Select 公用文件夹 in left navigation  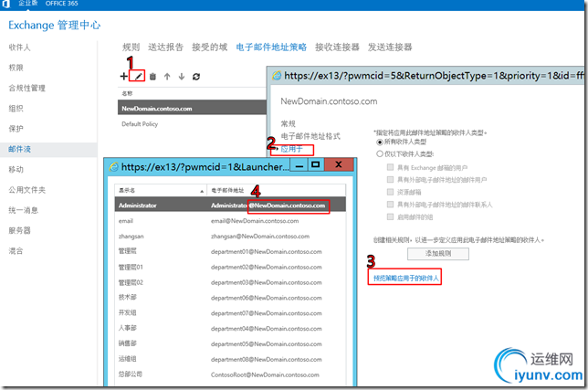[x=27, y=190]
